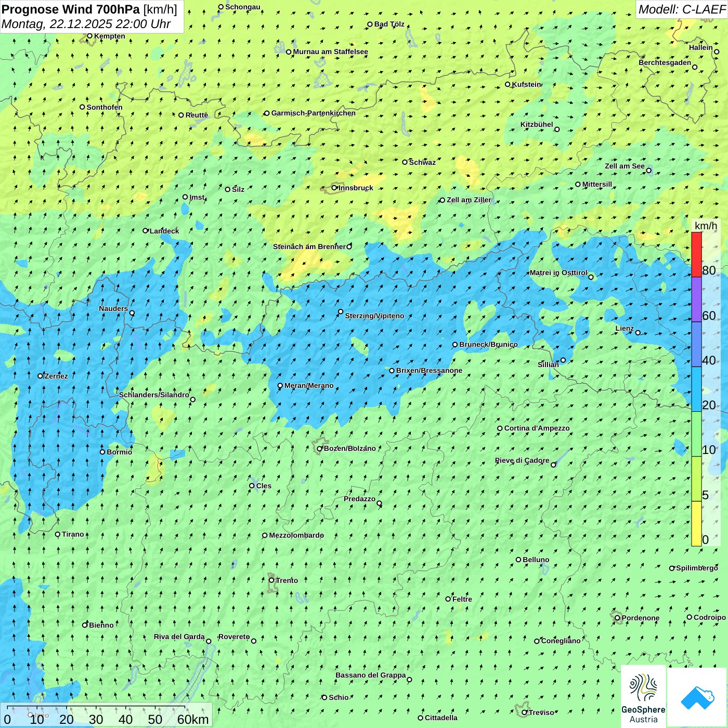Image resolution: width=728 pixels, height=728 pixels.
Task: Click the GeoSphere Austria logo
Action: pos(643,696)
